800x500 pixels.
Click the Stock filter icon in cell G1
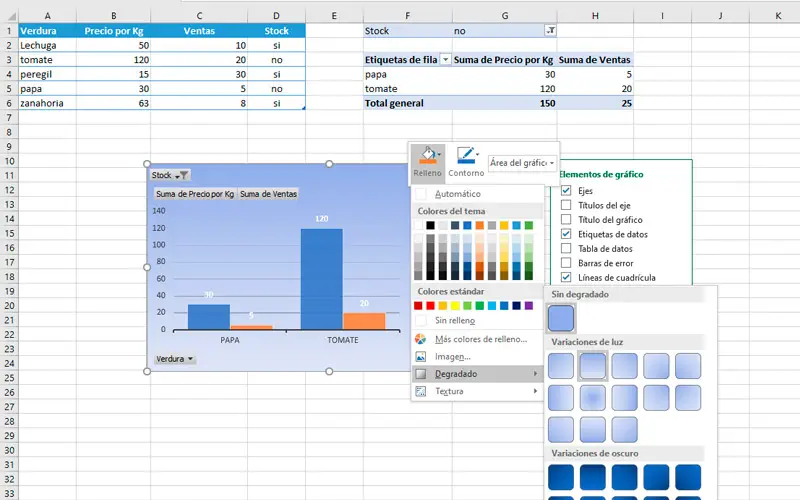551,31
